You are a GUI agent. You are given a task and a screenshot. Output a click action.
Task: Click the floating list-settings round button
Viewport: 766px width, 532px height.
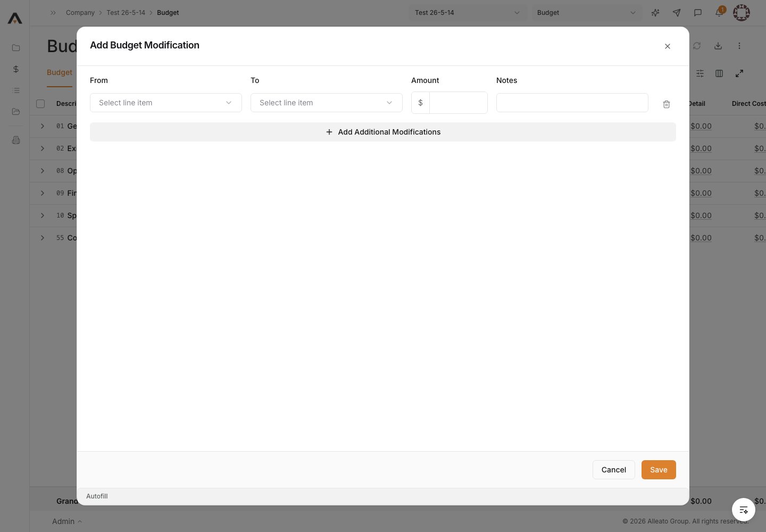tap(744, 510)
